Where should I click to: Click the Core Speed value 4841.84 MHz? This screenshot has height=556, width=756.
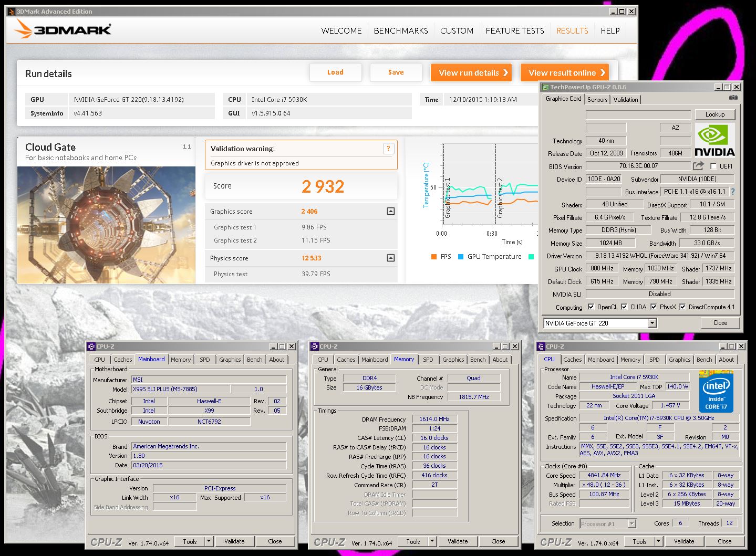click(x=604, y=475)
